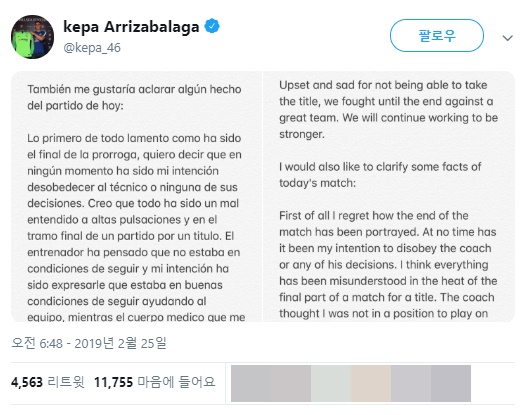The height and width of the screenshot is (415, 531).
Task: Open the kepa Arrizabalaga display name
Action: [131, 27]
